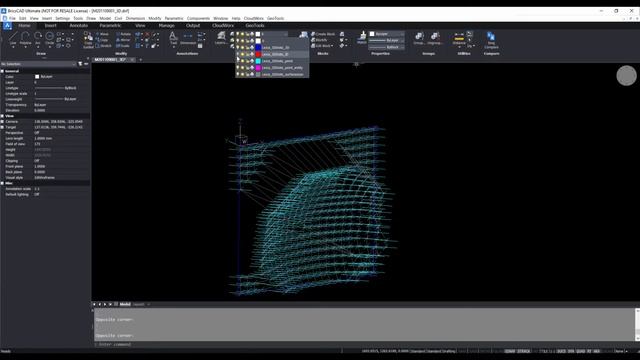Collapse the General section in Properties panel
The image size is (640, 360).
(2, 71)
